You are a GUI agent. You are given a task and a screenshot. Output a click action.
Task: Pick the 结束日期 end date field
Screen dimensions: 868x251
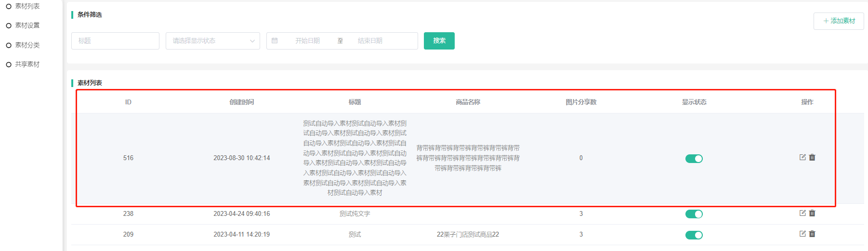370,41
